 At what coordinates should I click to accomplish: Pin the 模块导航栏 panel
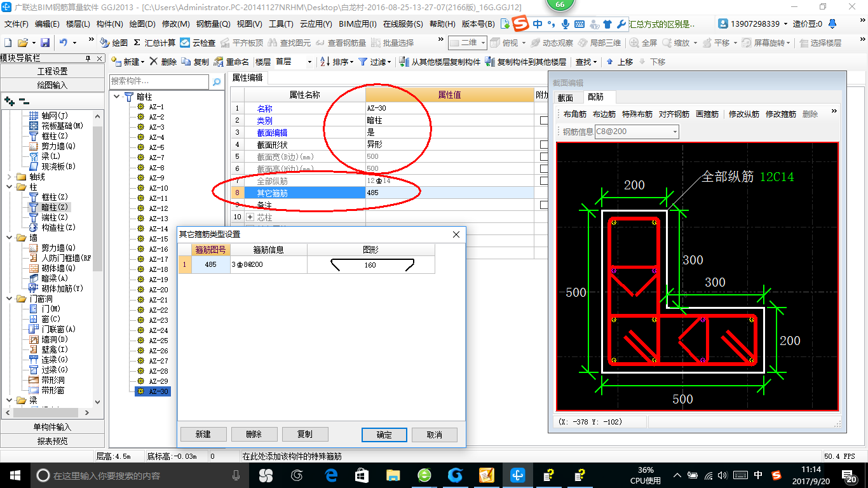[x=88, y=58]
